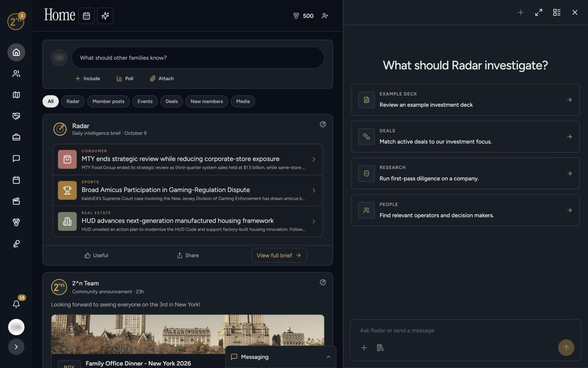Expand the Messaging panel chevron
588x368 pixels.
[x=329, y=357]
